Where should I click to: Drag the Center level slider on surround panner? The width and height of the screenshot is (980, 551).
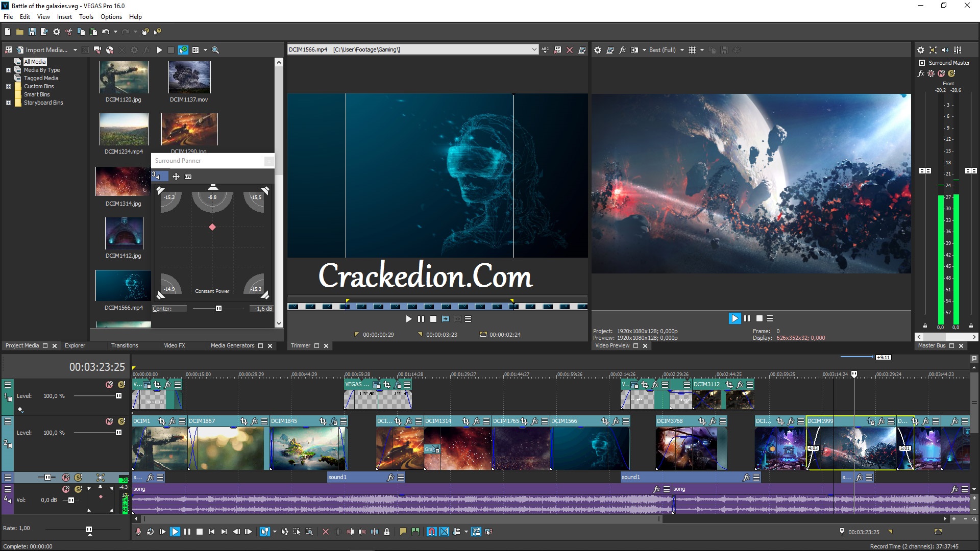point(217,309)
